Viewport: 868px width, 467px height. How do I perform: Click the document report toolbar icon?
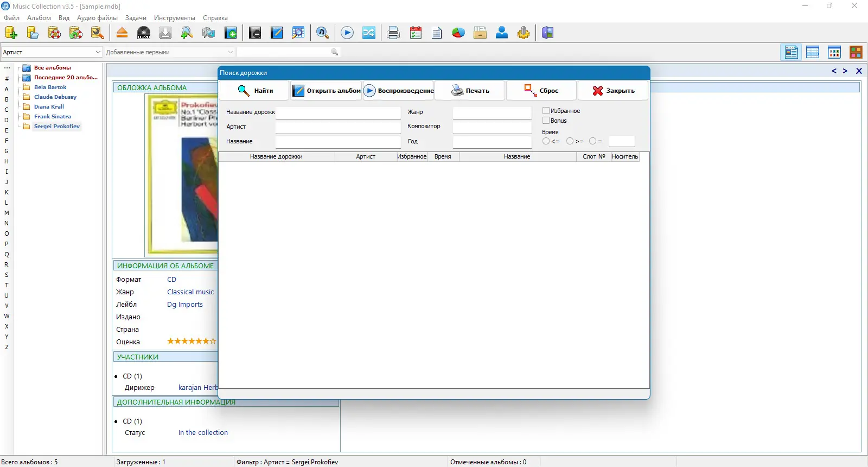(437, 33)
